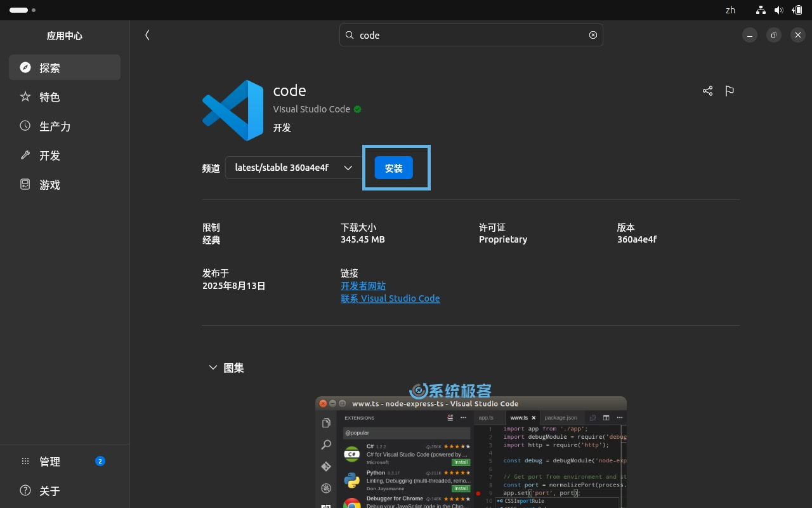Click the star icon beside 特色
Viewport: 812px width, 508px height.
[x=25, y=97]
